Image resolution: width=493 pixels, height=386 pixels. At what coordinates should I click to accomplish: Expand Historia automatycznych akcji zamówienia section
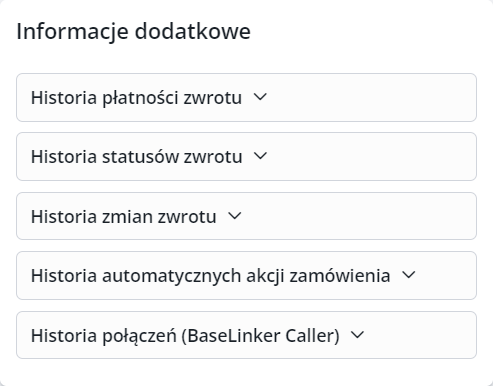coord(246,275)
